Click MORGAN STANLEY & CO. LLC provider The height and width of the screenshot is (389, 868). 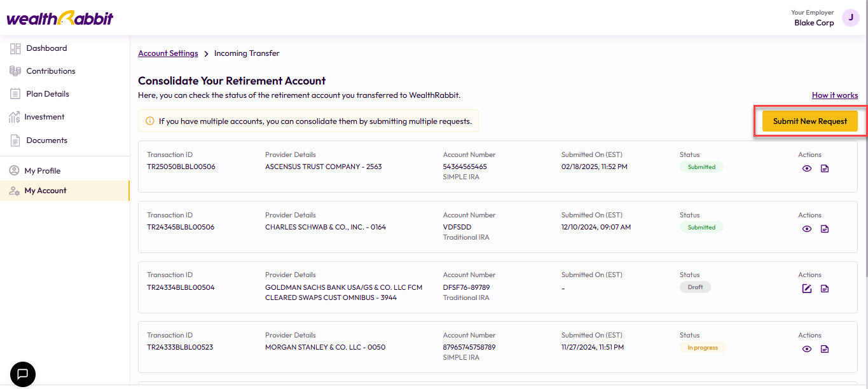point(325,348)
